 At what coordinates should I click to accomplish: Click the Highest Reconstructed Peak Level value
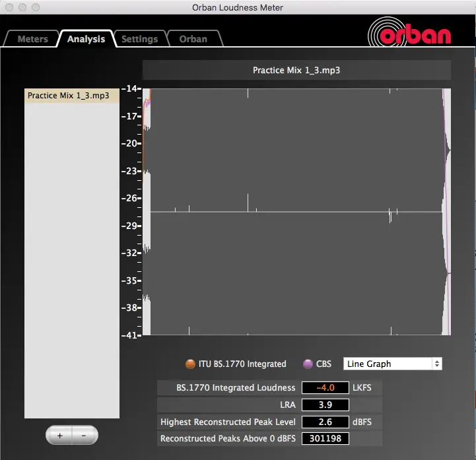325,422
